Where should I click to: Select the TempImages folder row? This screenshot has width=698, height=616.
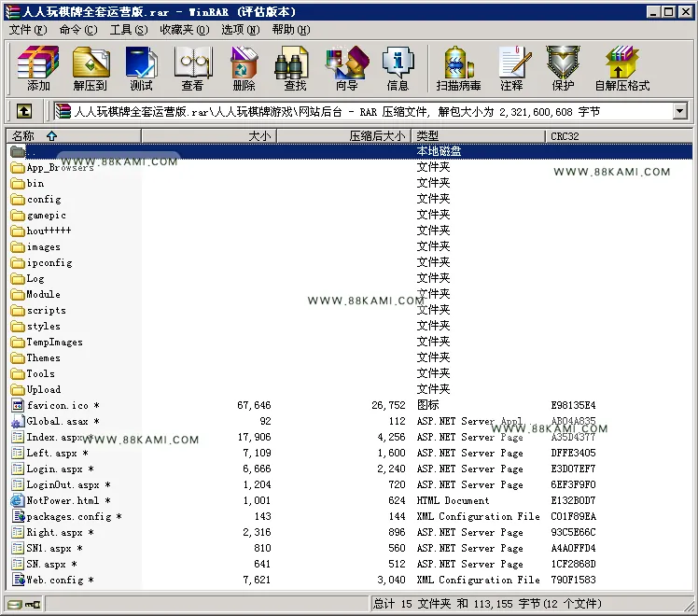click(349, 342)
